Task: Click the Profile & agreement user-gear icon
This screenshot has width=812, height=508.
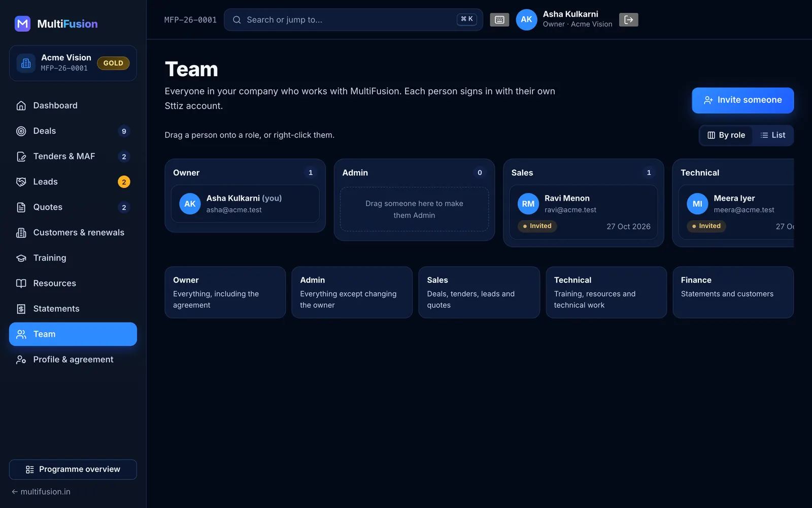Action: click(21, 360)
